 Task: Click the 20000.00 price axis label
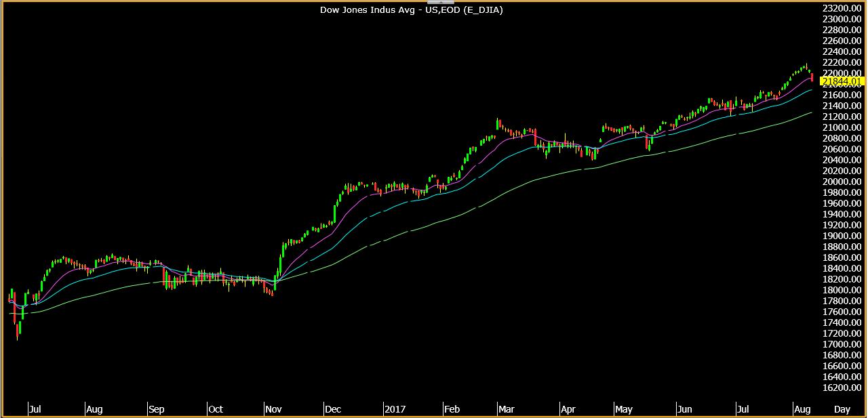tap(842, 182)
